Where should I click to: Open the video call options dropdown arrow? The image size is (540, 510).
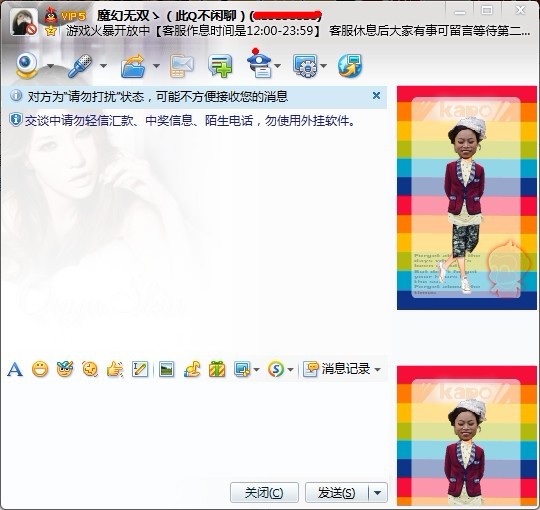tap(50, 66)
